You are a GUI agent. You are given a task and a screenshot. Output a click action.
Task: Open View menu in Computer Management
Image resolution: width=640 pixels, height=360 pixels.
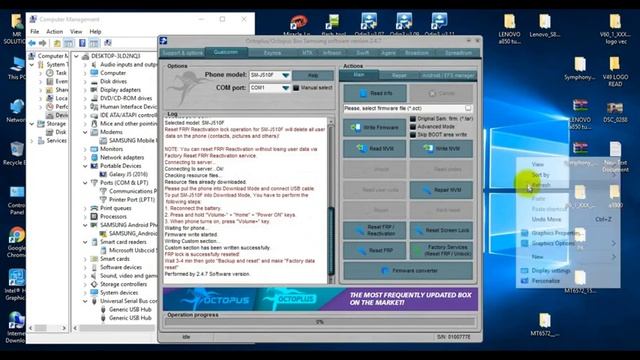pyautogui.click(x=76, y=31)
